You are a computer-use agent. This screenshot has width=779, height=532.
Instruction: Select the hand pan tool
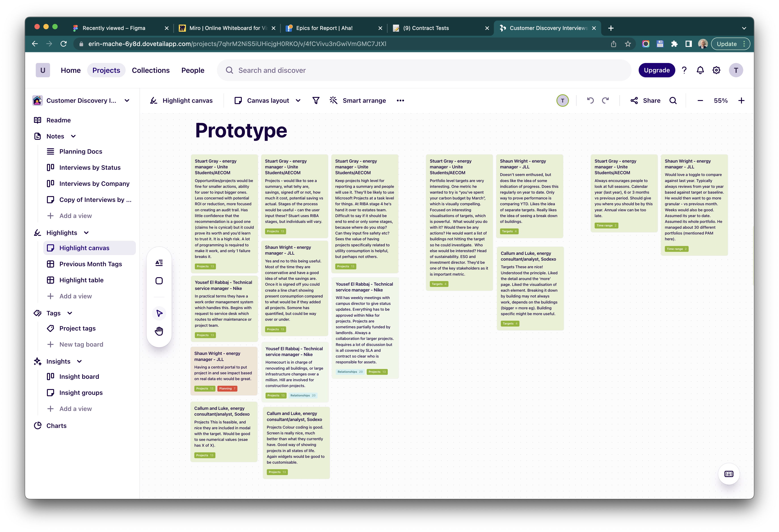pyautogui.click(x=159, y=331)
